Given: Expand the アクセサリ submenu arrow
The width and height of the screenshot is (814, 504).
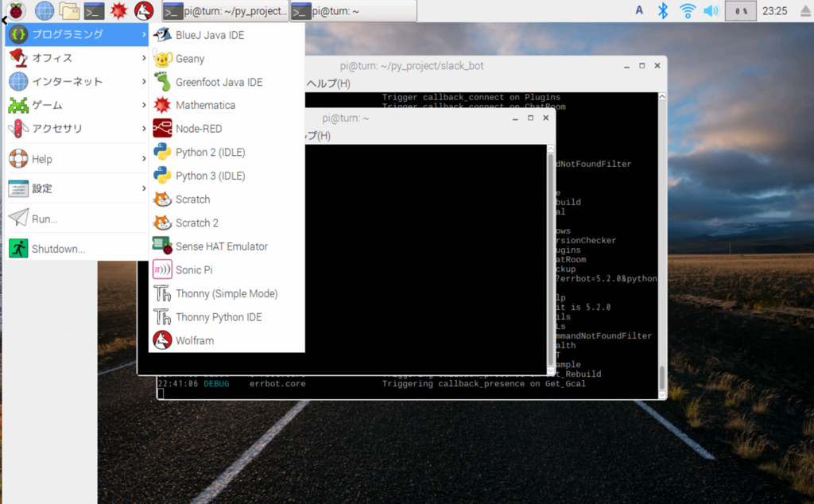Looking at the screenshot, I should point(144,128).
